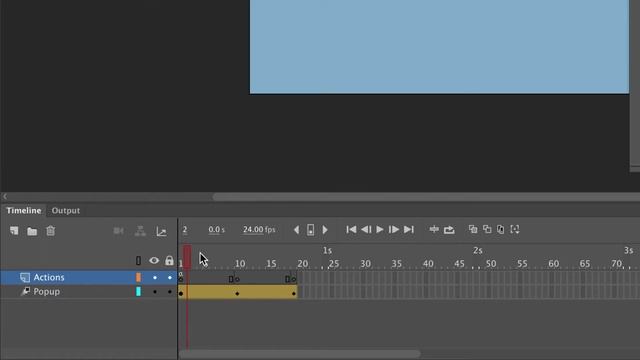This screenshot has width=640, height=360.
Task: Click the current frame number field
Action: [x=185, y=230]
